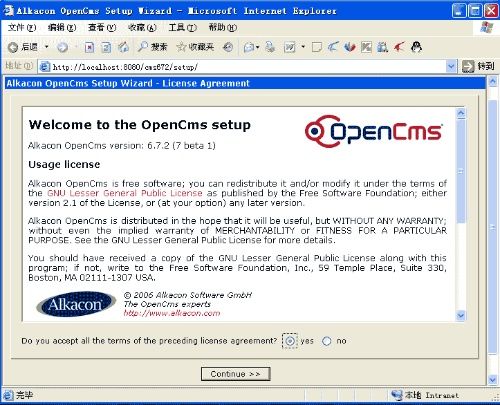Image resolution: width=500 pixels, height=405 pixels.
Task: Click the Forward arrow toolbar icon
Action: click(62, 47)
